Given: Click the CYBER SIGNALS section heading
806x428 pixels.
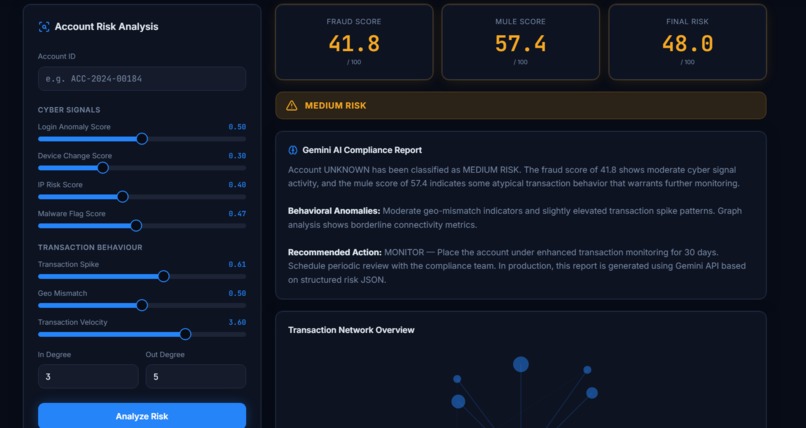Looking at the screenshot, I should [69, 110].
